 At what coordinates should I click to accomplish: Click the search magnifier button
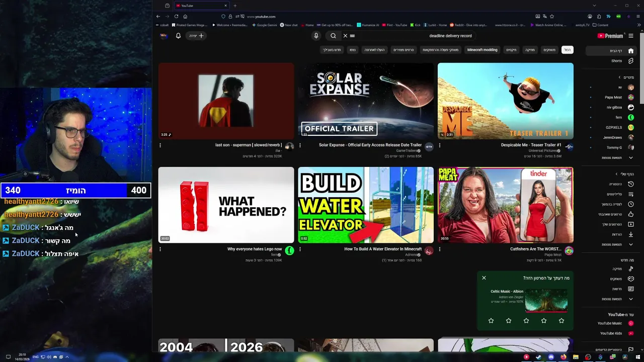[333, 36]
